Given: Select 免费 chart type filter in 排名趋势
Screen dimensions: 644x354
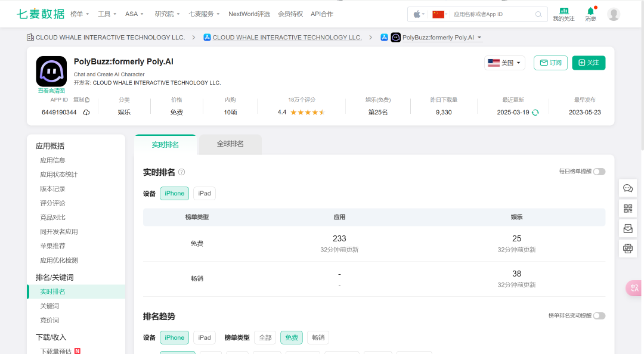Looking at the screenshot, I should click(292, 337).
